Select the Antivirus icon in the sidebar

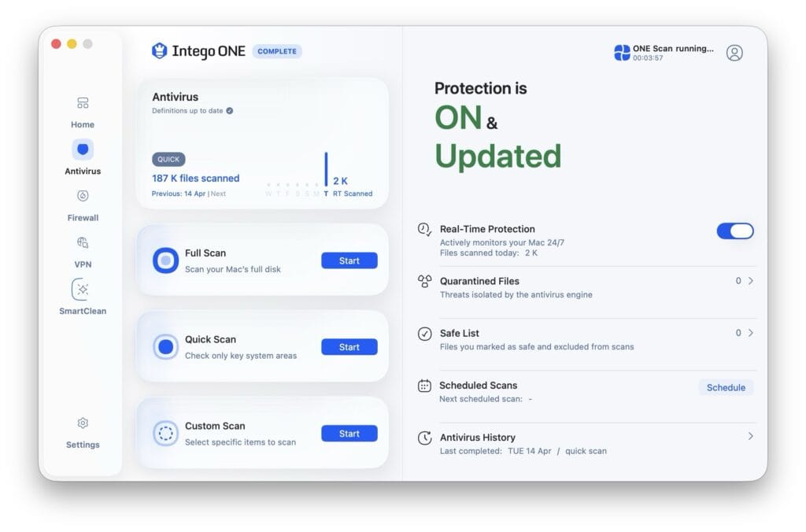(x=82, y=150)
